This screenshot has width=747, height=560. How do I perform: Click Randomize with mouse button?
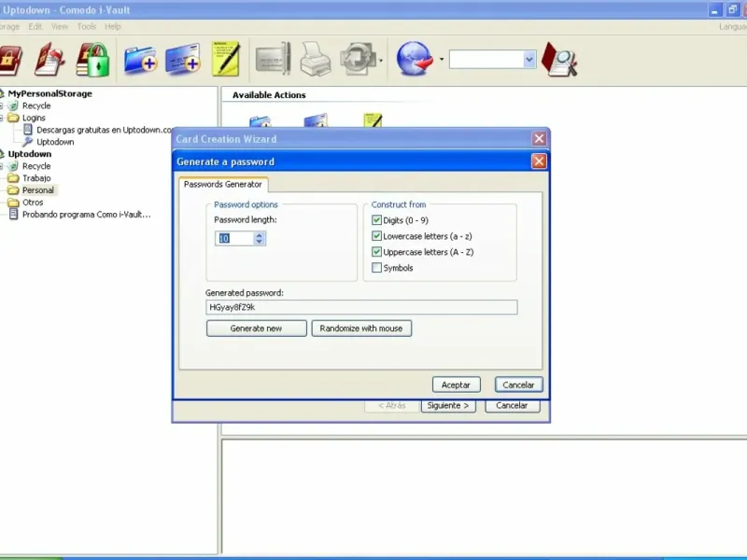(361, 329)
